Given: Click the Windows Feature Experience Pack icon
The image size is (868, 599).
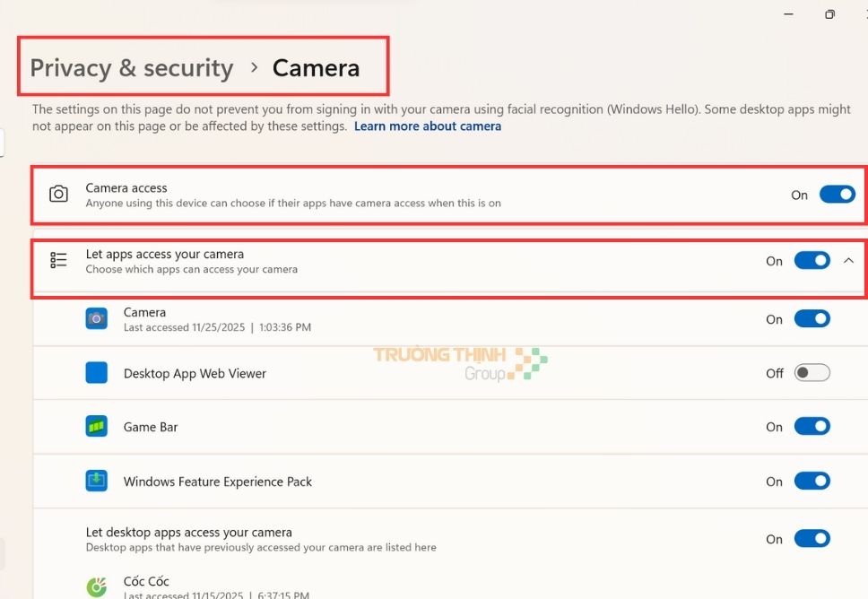Looking at the screenshot, I should click(x=96, y=482).
